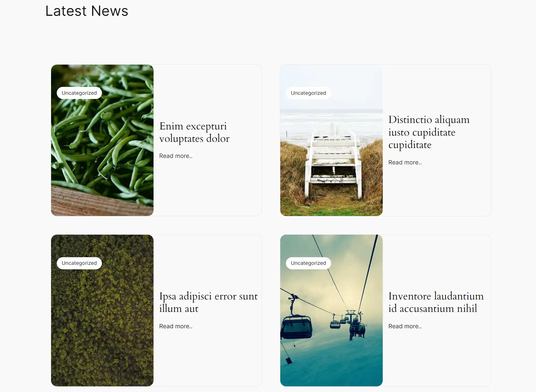536x392 pixels.
Task: Open the ski lift image thumbnail
Action: click(331, 310)
